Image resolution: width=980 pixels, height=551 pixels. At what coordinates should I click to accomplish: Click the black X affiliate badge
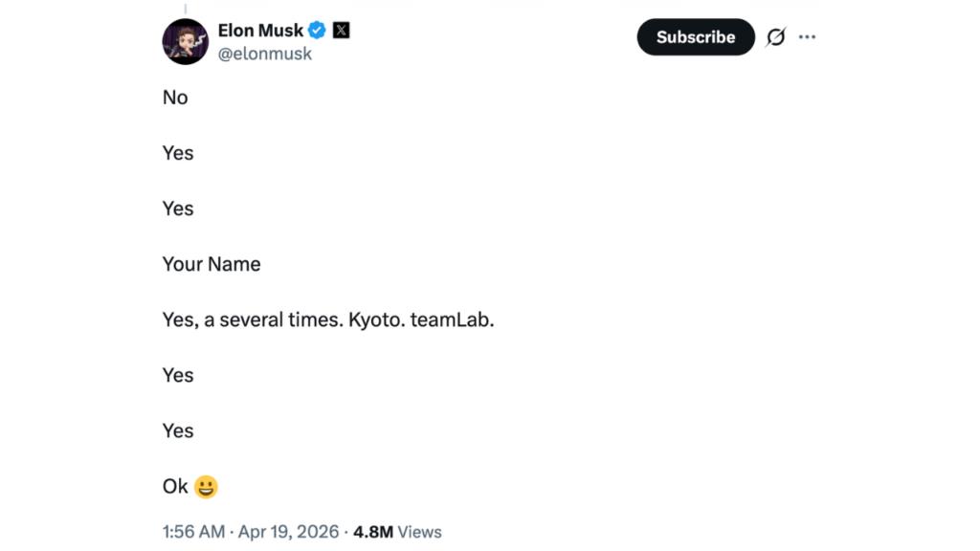pos(341,30)
